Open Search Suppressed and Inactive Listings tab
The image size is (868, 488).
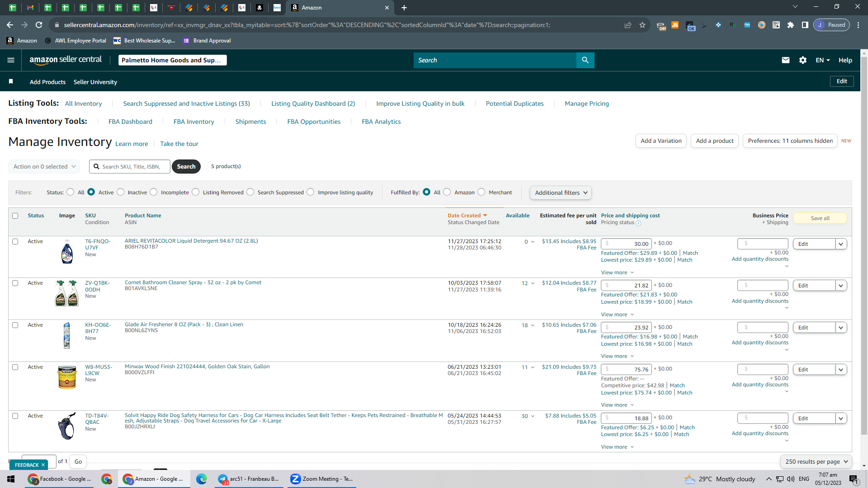pos(186,104)
